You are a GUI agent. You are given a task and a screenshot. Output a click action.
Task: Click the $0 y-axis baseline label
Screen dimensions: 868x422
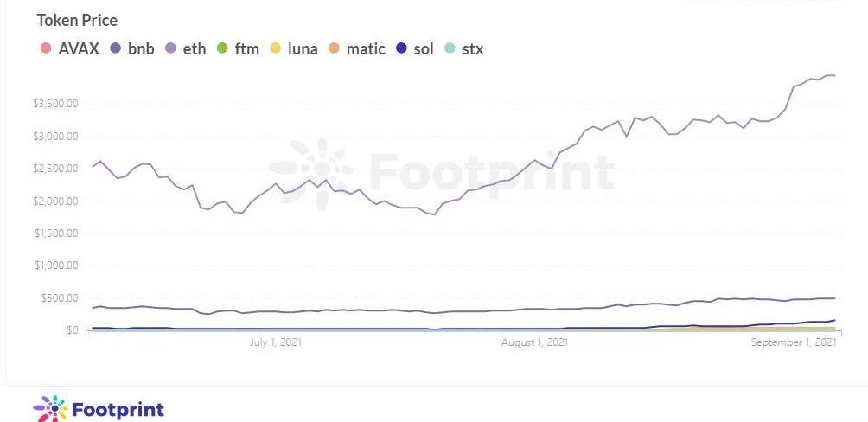tap(72, 330)
